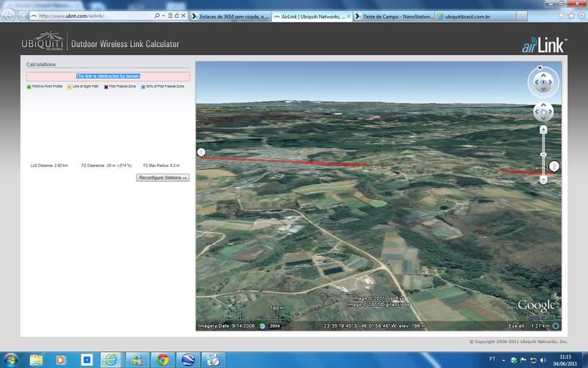Open the address bar dropdown arrow
This screenshot has width=588, height=368.
tap(163, 15)
